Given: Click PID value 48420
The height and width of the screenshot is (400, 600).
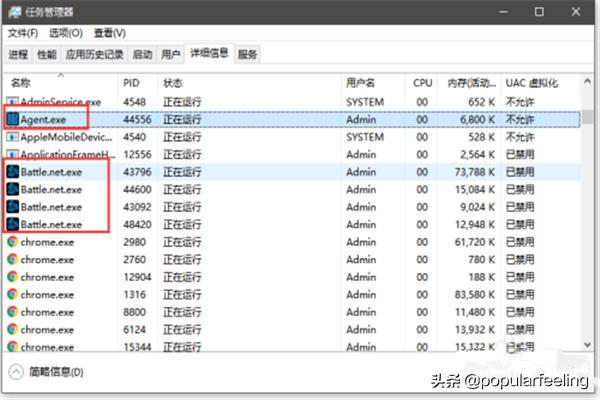Looking at the screenshot, I should [137, 224].
